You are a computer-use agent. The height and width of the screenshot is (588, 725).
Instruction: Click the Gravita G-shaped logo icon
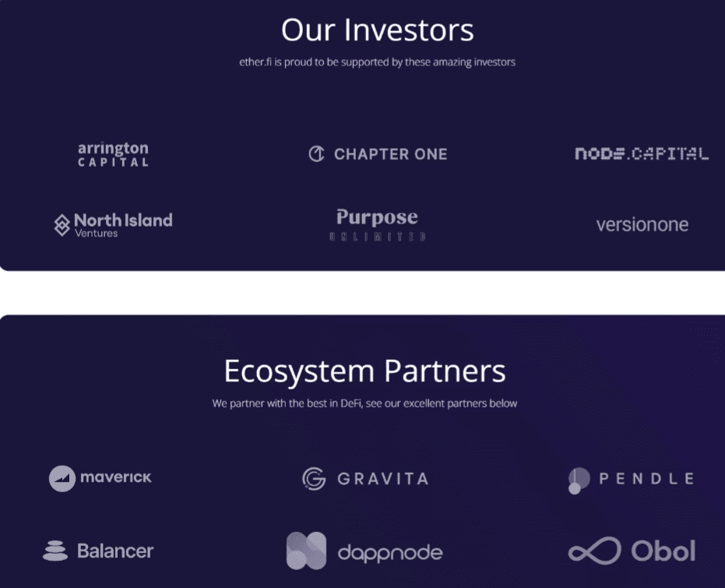[314, 478]
